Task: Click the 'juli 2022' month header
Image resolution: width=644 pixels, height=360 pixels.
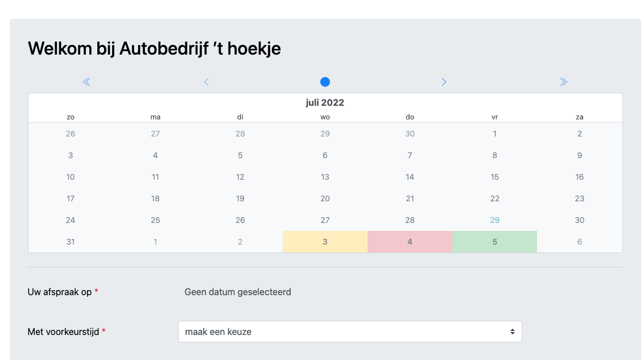Action: 325,103
